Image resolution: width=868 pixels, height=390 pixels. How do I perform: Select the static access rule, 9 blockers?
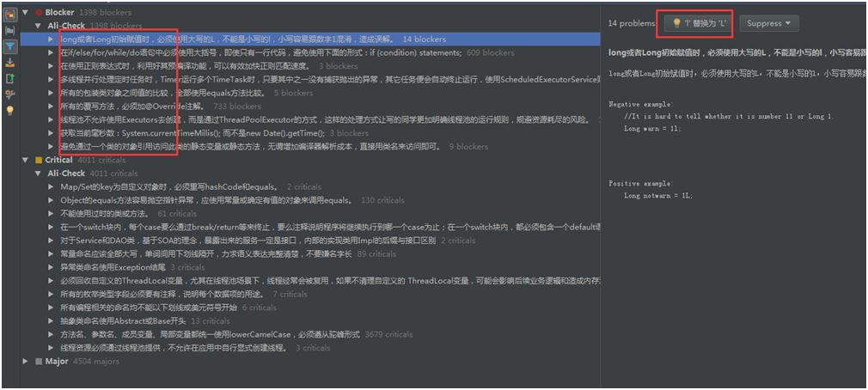[310, 147]
